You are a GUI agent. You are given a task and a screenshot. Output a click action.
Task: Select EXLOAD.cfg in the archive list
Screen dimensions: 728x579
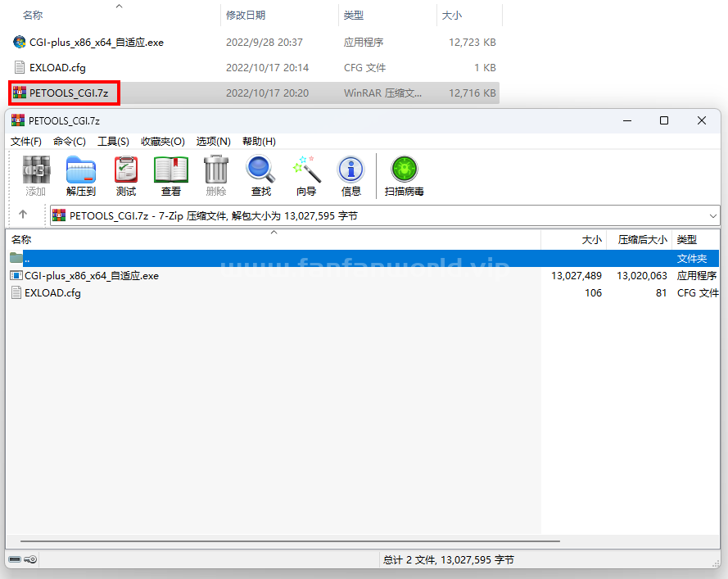[52, 293]
